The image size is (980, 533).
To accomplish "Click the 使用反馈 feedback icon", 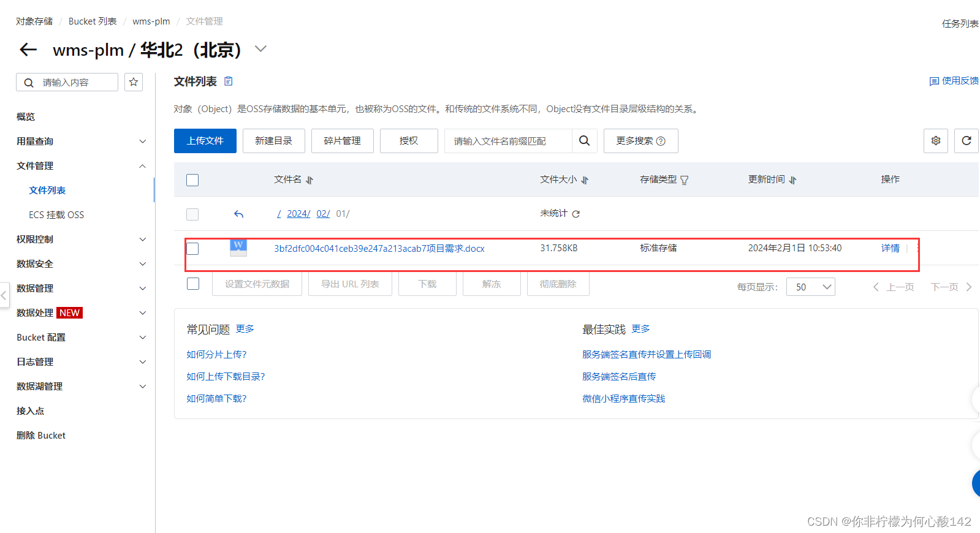I will pyautogui.click(x=934, y=81).
